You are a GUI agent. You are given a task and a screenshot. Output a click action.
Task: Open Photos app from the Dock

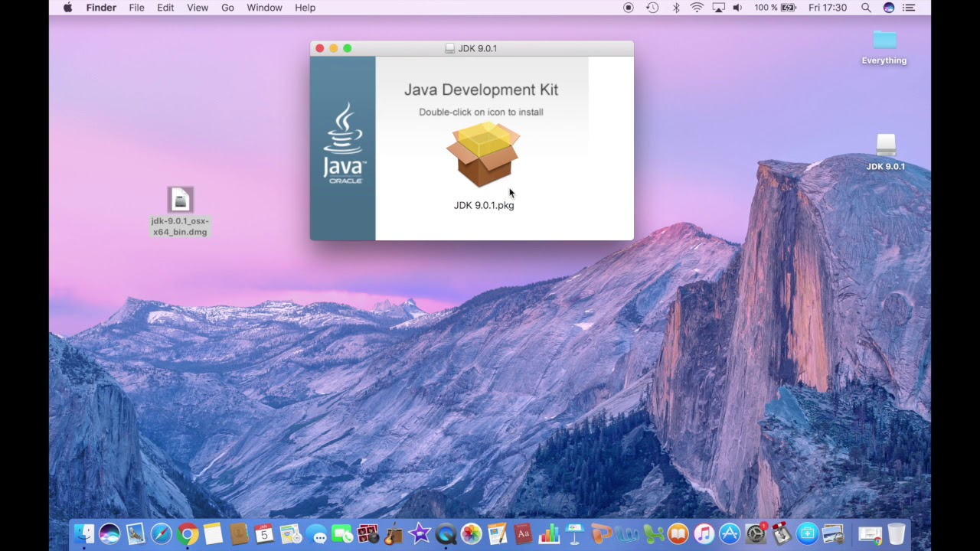471,533
